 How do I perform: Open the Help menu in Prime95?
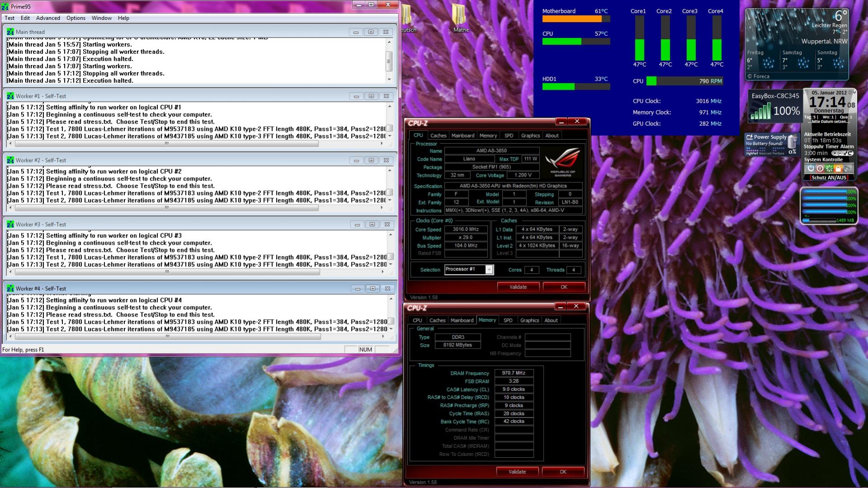123,18
